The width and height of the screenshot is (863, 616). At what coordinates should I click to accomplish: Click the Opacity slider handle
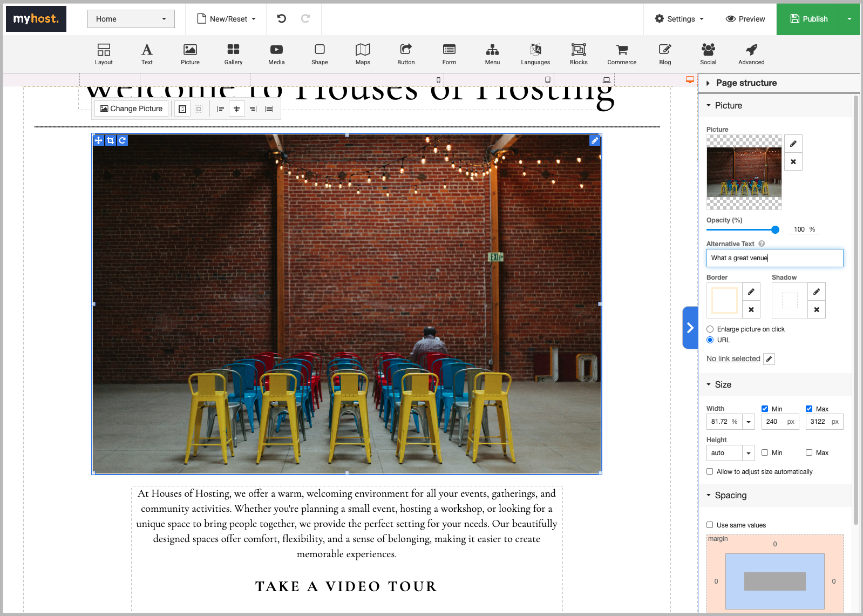pyautogui.click(x=775, y=229)
